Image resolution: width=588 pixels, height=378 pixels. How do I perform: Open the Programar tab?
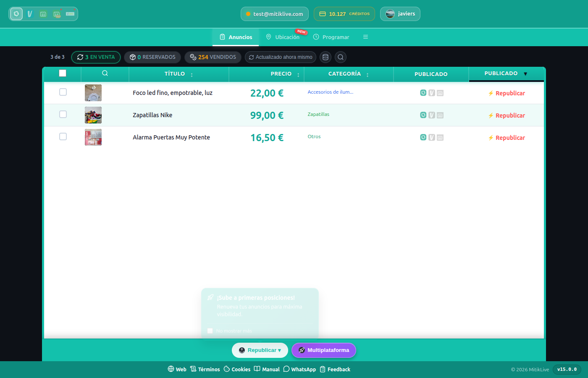(x=331, y=37)
